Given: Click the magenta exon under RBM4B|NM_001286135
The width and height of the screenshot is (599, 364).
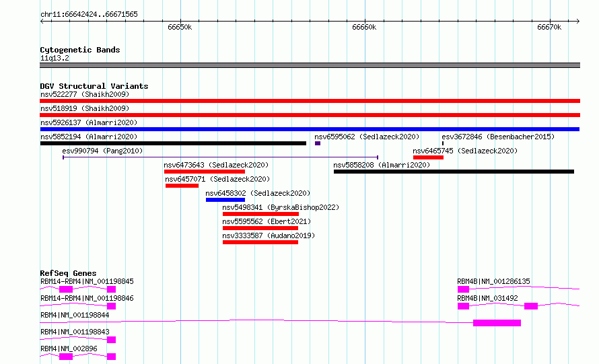Looking at the screenshot, I should click(x=464, y=289).
